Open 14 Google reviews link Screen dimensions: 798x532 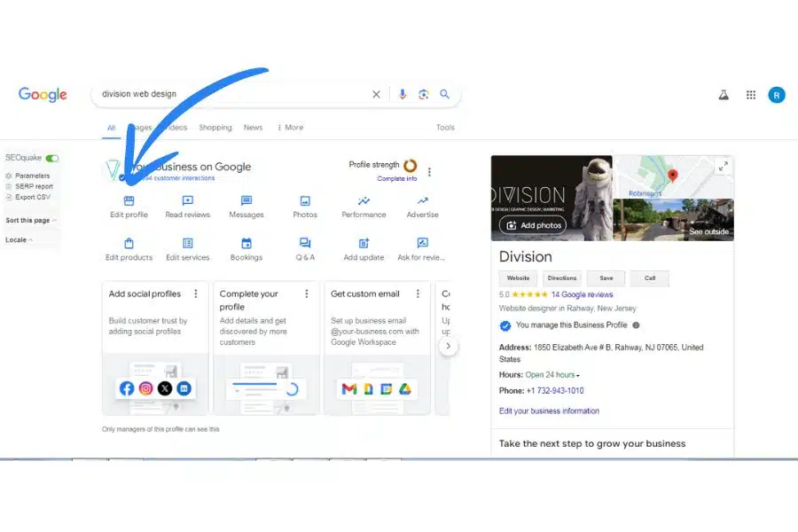pos(582,294)
